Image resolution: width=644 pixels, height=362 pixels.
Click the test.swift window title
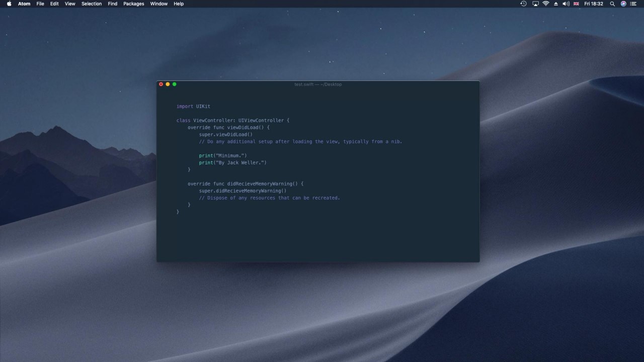pyautogui.click(x=318, y=84)
